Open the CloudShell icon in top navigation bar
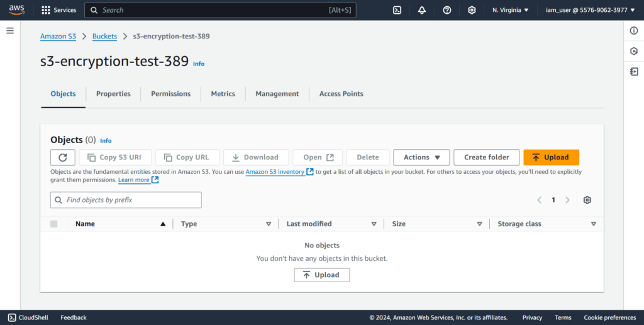 397,10
